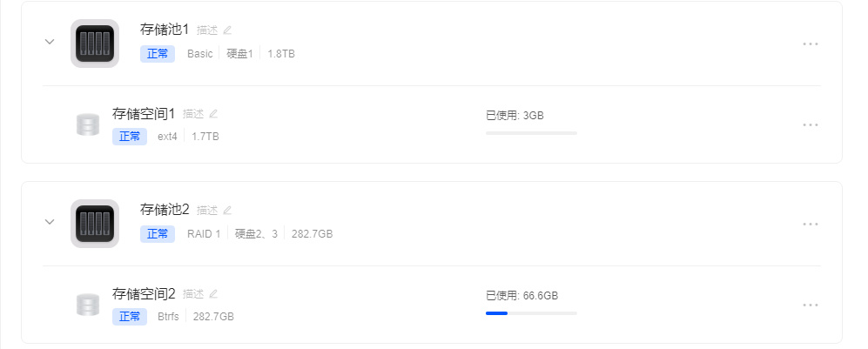Open more options menu for 存储池1
Image resolution: width=868 pixels, height=349 pixels.
pos(811,44)
